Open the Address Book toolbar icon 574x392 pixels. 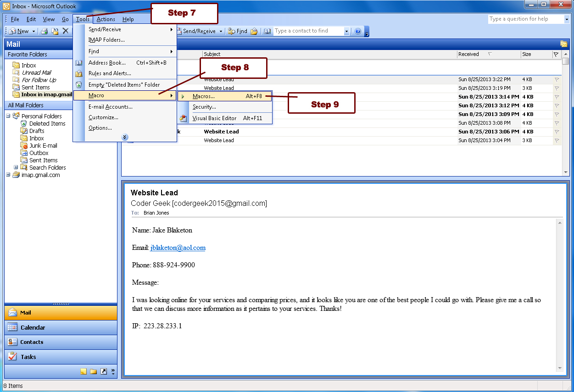coord(267,31)
